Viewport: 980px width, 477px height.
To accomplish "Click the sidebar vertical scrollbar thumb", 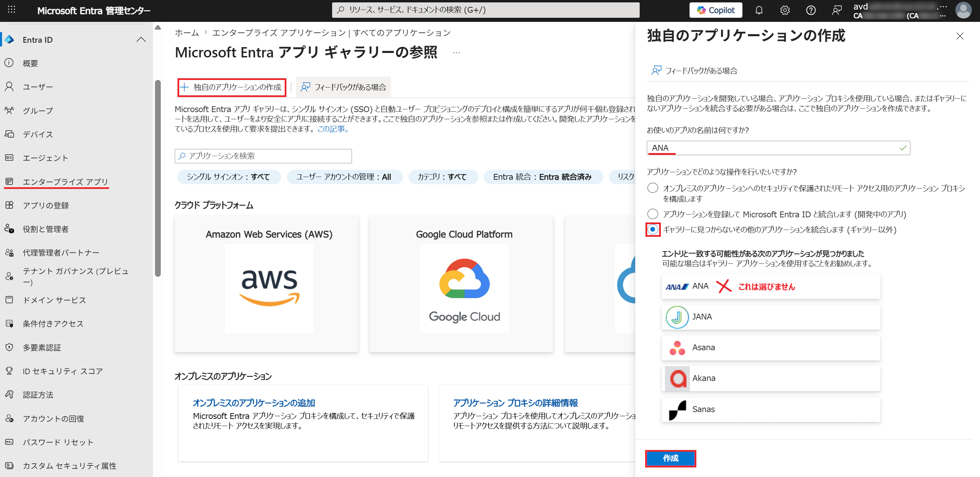I will coord(158,178).
